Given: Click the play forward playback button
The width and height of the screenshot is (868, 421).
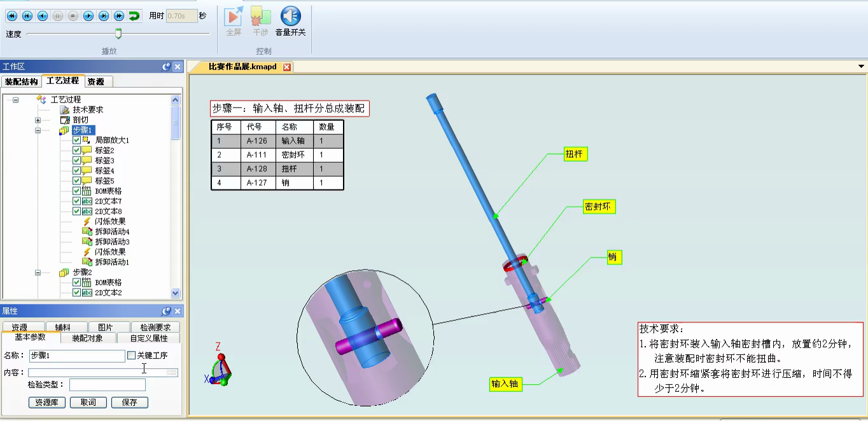Looking at the screenshot, I should [x=88, y=16].
